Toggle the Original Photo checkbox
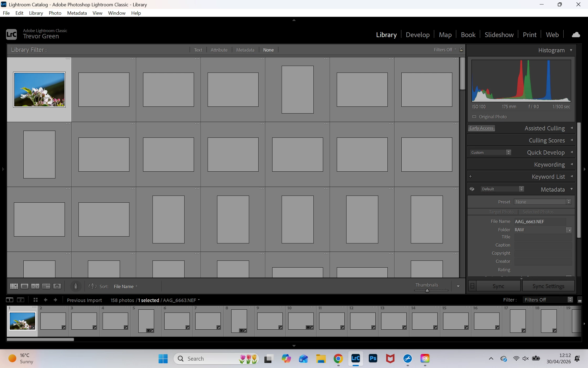 tap(474, 116)
